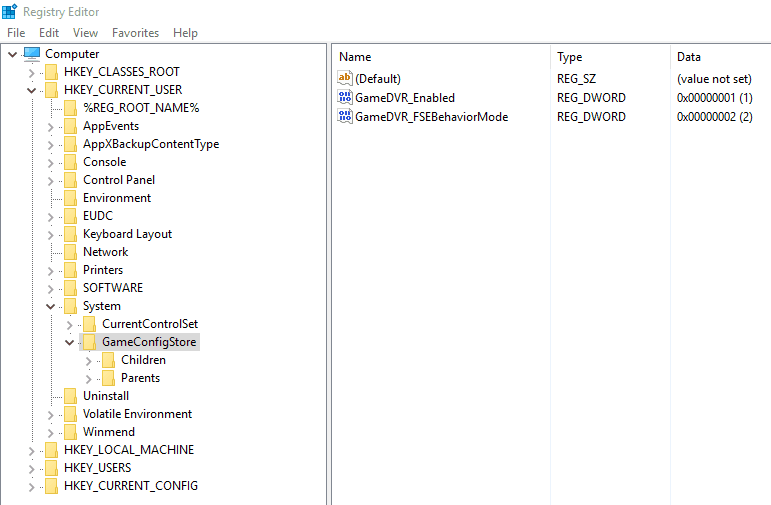Click the Computer icon in the tree
771x505 pixels.
[x=32, y=54]
